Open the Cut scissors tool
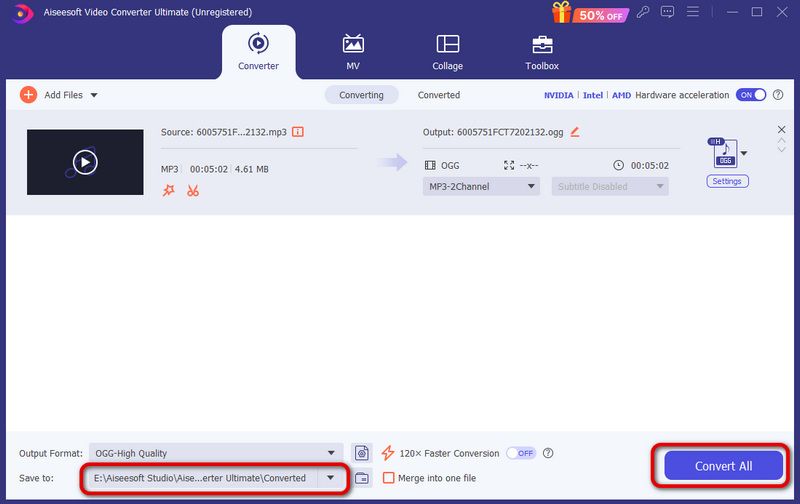The width and height of the screenshot is (800, 504). click(193, 191)
